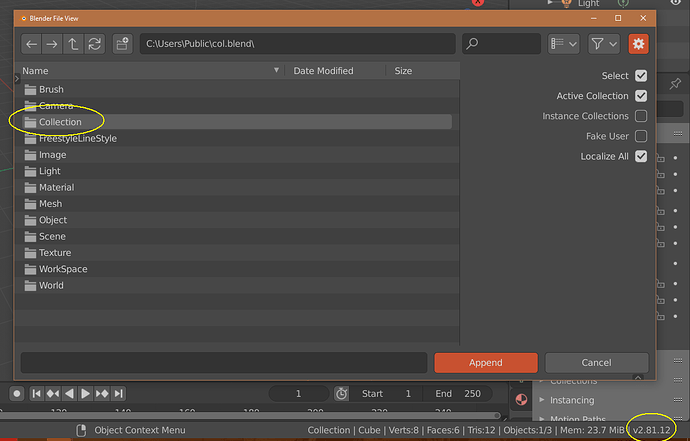690x441 pixels.
Task: Enable Fake User checkbox
Action: 641,136
